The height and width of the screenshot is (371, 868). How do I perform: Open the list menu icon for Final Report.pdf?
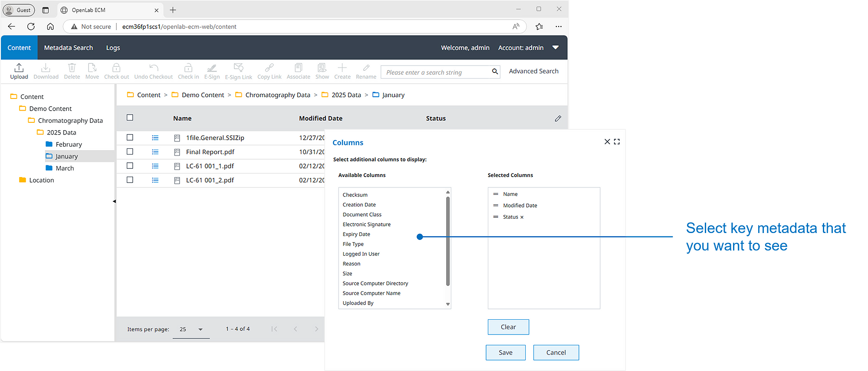coord(155,152)
